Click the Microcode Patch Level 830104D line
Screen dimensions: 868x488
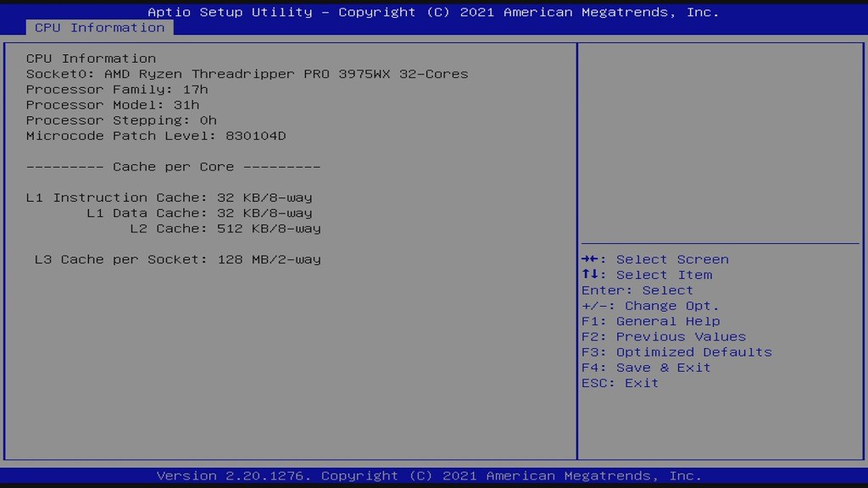(156, 136)
